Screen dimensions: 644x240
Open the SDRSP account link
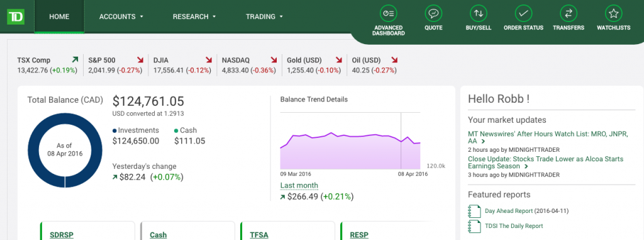(61, 236)
